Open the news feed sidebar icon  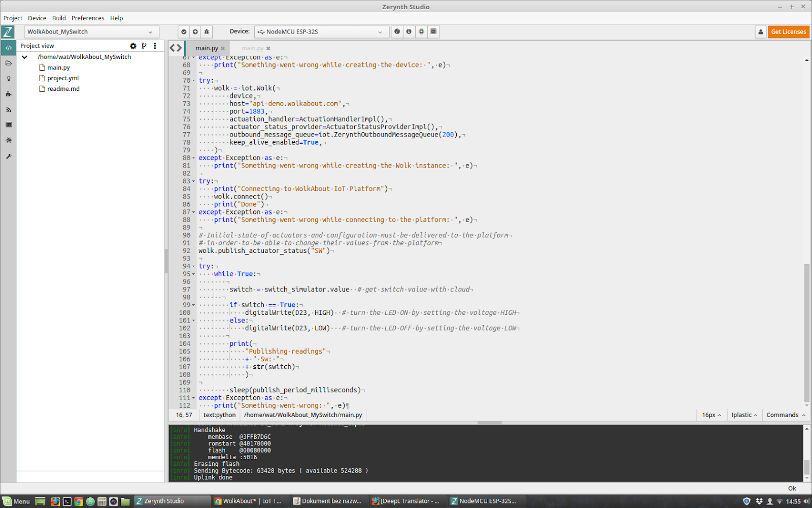point(9,109)
